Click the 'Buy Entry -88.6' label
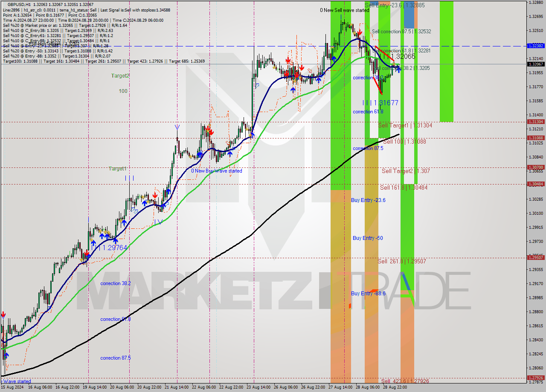Viewport: 546px width, 392px height. pyautogui.click(x=369, y=293)
